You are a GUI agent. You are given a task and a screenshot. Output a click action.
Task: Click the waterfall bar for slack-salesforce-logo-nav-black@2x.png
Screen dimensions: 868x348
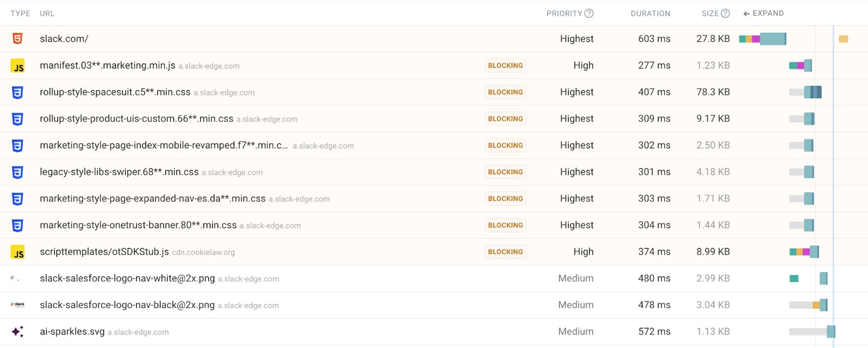coord(808,305)
